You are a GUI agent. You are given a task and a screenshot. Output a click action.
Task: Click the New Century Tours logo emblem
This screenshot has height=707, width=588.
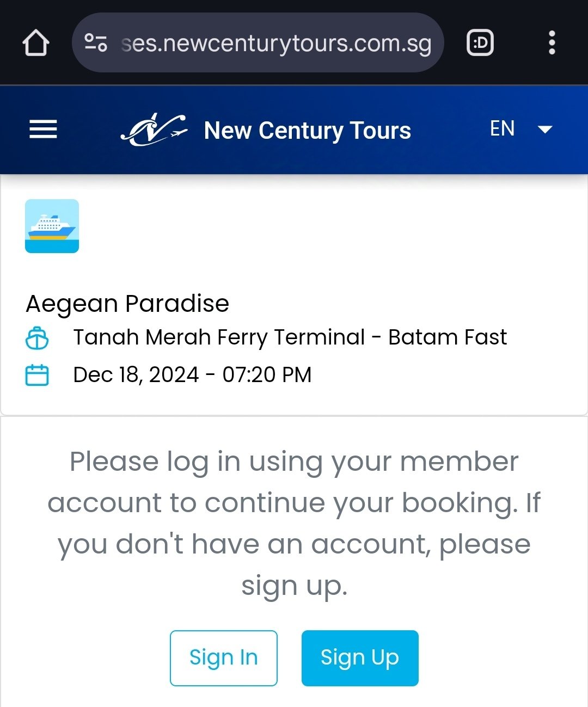(154, 130)
